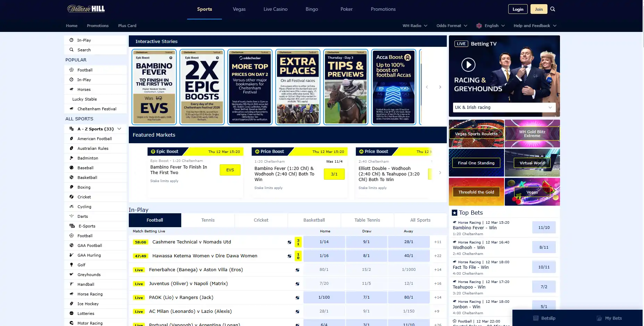The width and height of the screenshot is (644, 326).
Task: Open stats icon for Juventus v Napoli
Action: coord(297,284)
